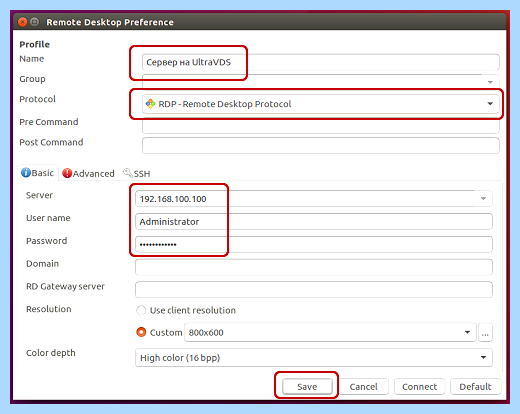Select the Custom resolution radio button
The width and height of the screenshot is (520, 414).
pos(141,332)
